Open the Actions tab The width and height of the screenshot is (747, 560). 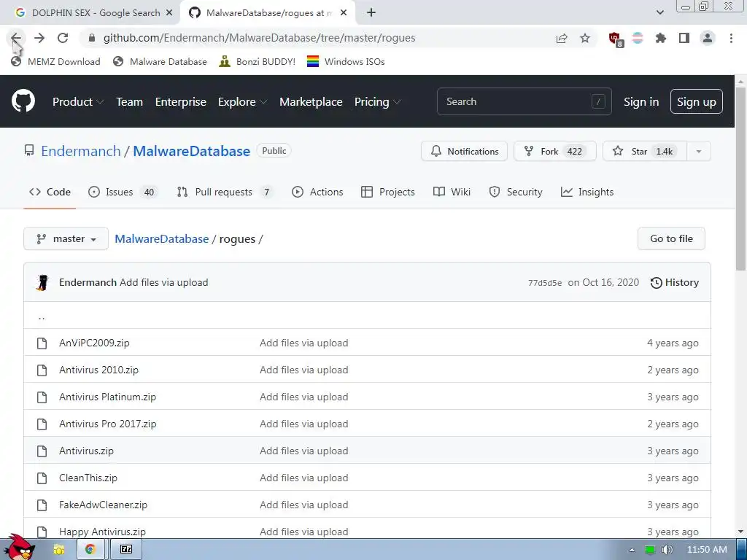click(317, 192)
